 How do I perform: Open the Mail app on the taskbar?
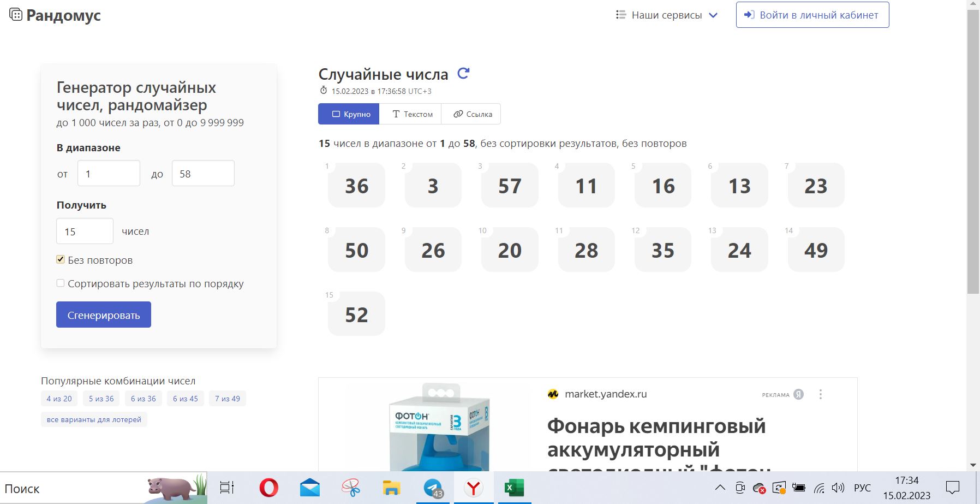click(309, 488)
